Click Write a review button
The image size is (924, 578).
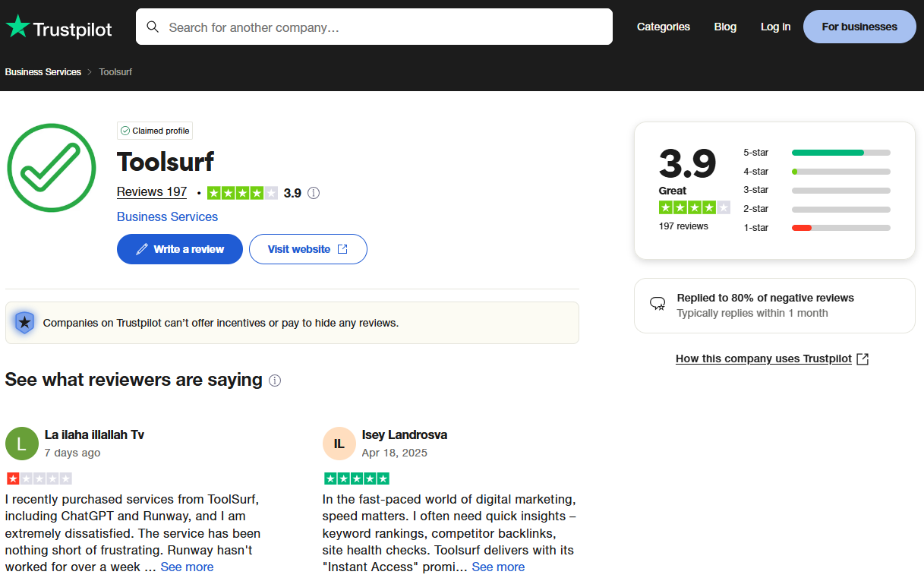(x=180, y=249)
